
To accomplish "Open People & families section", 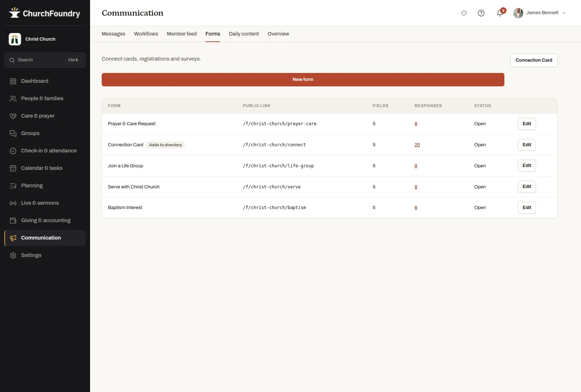I will (x=45, y=99).
